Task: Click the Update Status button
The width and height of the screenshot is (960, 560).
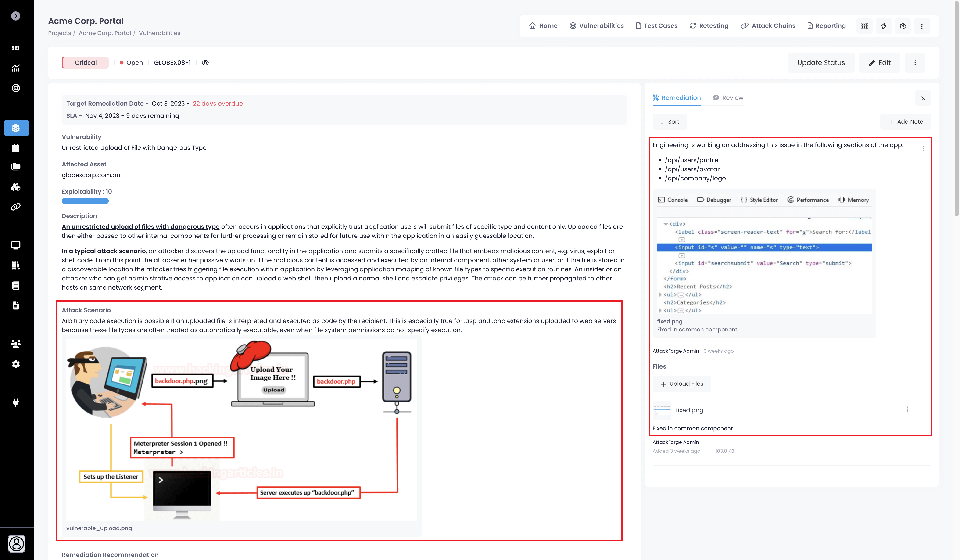Action: [821, 63]
